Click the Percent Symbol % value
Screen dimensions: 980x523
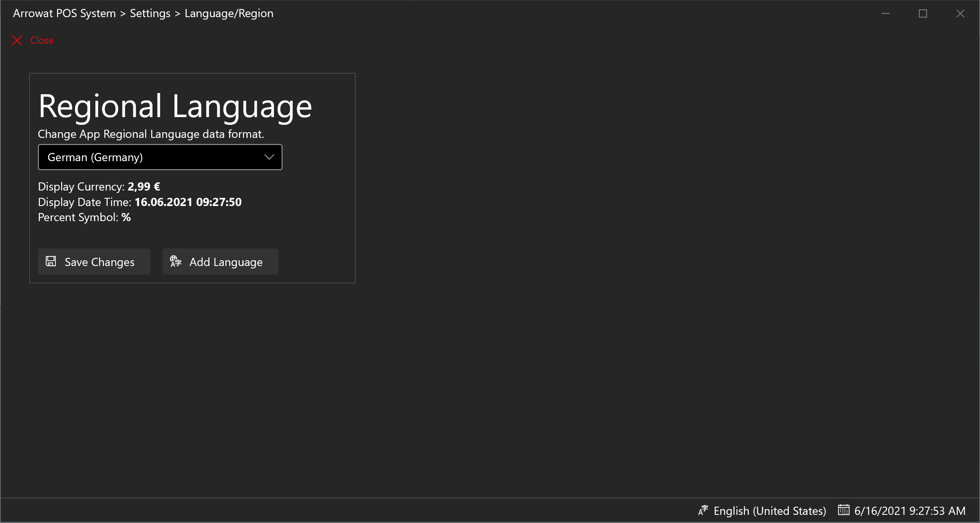click(126, 217)
